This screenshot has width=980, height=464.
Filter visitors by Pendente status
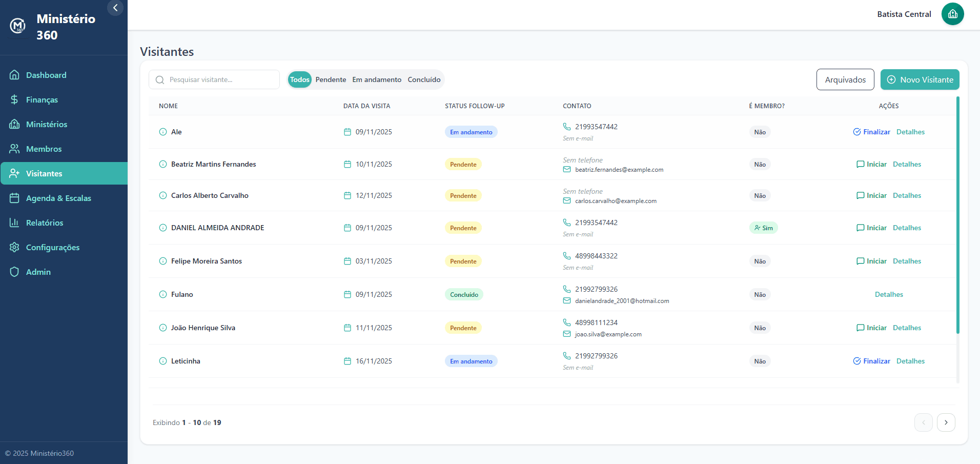(331, 79)
